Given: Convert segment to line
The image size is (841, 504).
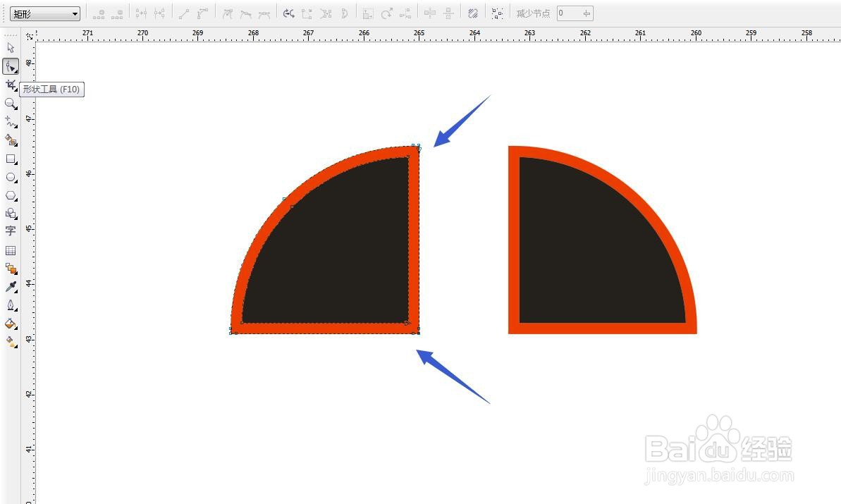Looking at the screenshot, I should tap(184, 13).
